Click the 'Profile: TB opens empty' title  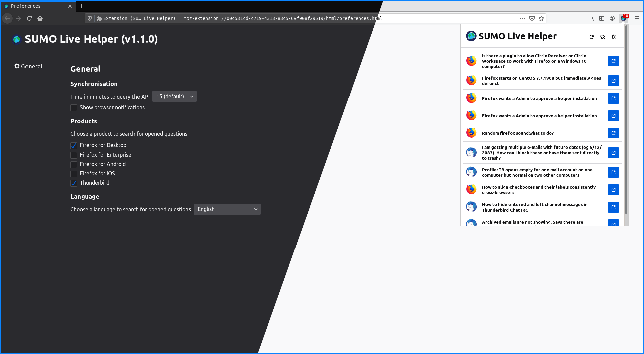coord(537,172)
